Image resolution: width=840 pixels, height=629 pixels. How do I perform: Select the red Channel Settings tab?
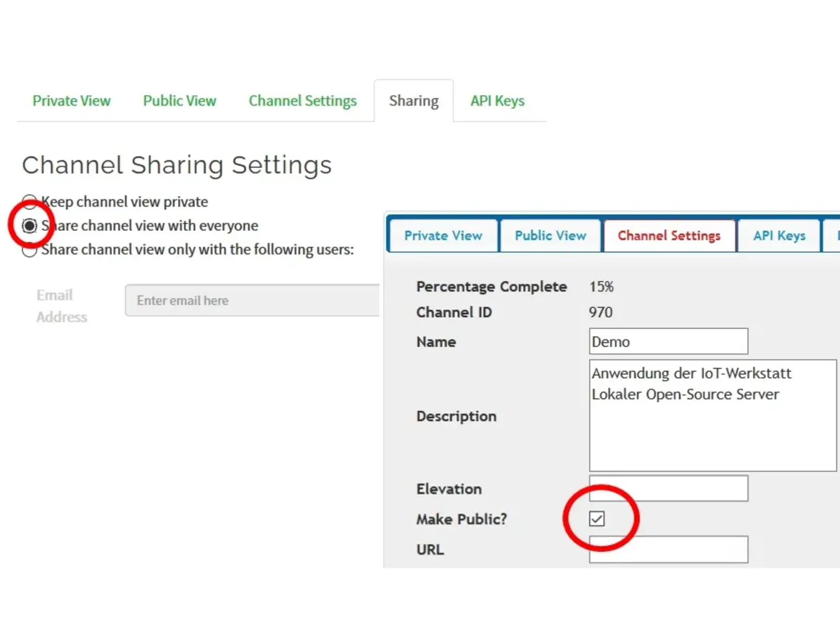click(x=669, y=236)
